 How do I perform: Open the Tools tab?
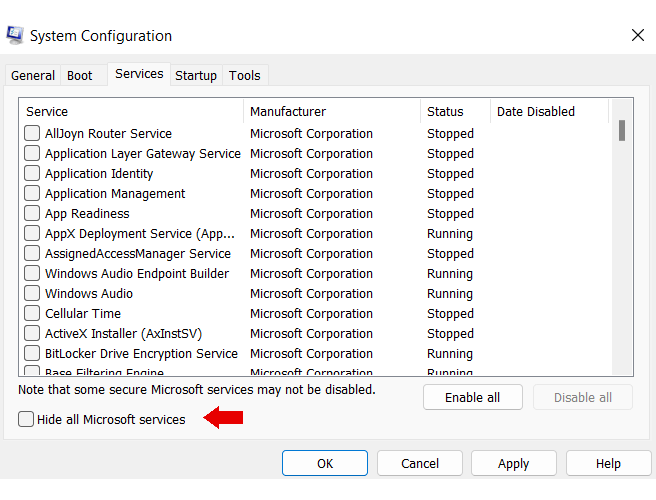point(244,76)
